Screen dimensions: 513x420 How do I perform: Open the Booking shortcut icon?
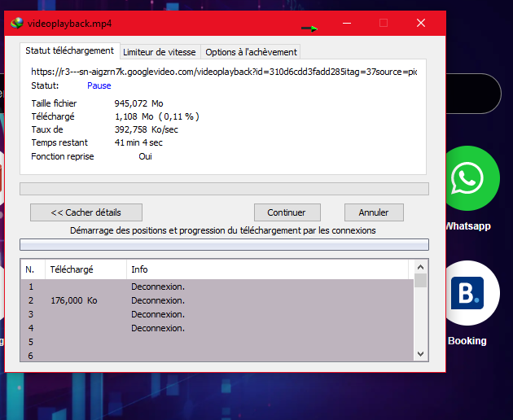click(x=469, y=293)
